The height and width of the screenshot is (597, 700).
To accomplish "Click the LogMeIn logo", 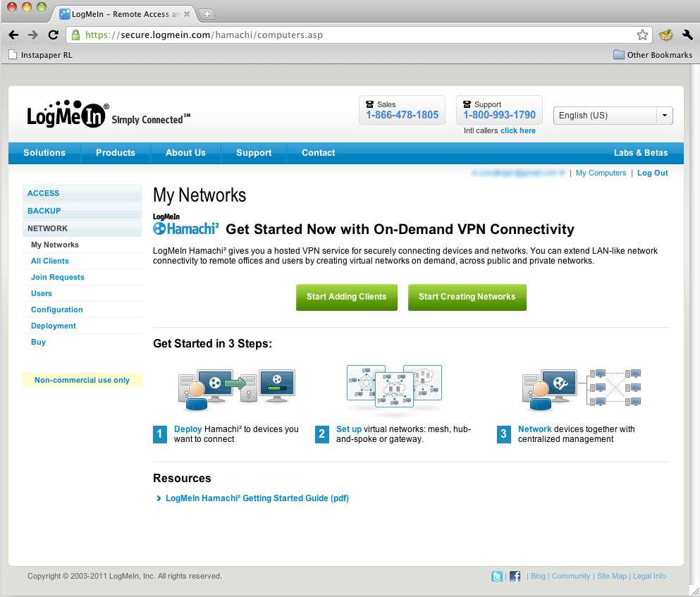I will pos(68,114).
